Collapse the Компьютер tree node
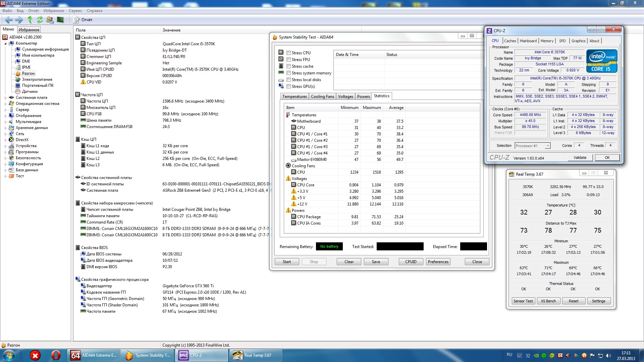The image size is (644, 362). pyautogui.click(x=5, y=43)
